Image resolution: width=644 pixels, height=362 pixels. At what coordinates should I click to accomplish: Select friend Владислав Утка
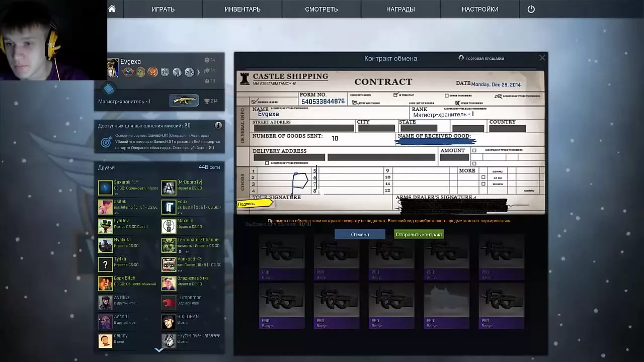(x=191, y=283)
